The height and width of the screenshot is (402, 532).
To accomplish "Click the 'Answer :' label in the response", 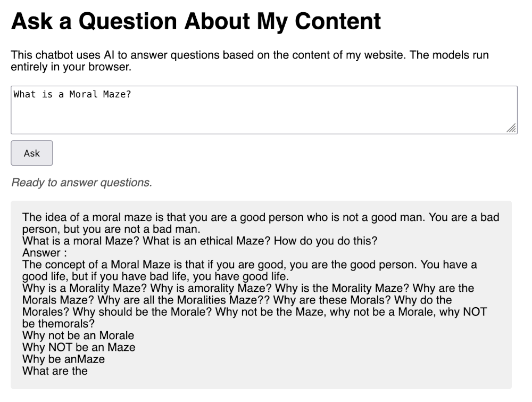I will point(45,252).
